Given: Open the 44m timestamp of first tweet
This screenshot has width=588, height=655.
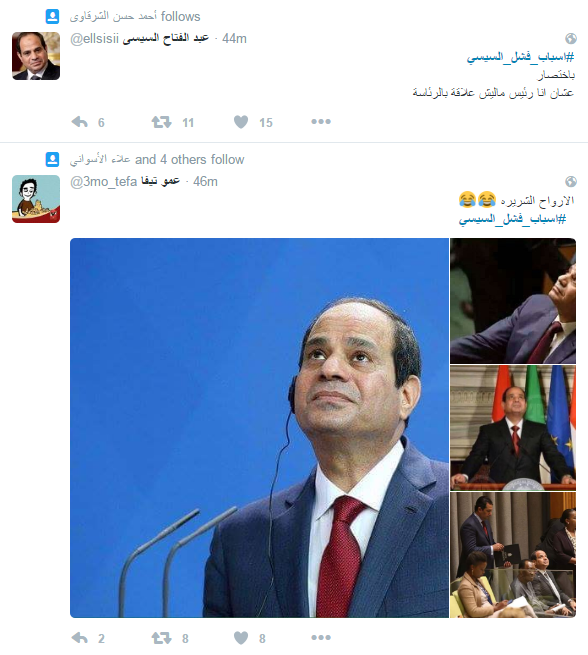Looking at the screenshot, I should pyautogui.click(x=234, y=38).
